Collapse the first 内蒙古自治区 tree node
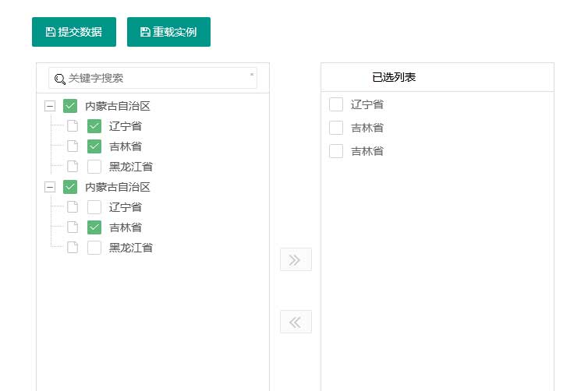Screen dimensions: 588x391 tap(49, 106)
